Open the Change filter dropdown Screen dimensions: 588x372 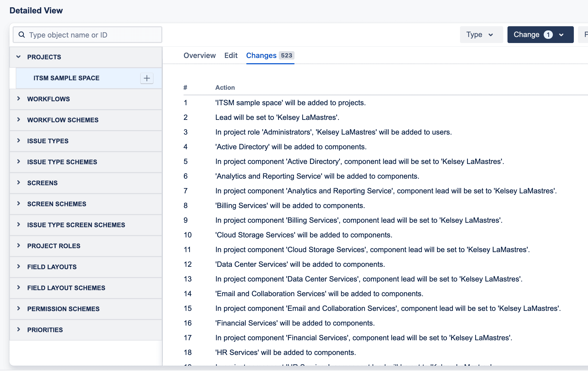(x=540, y=35)
